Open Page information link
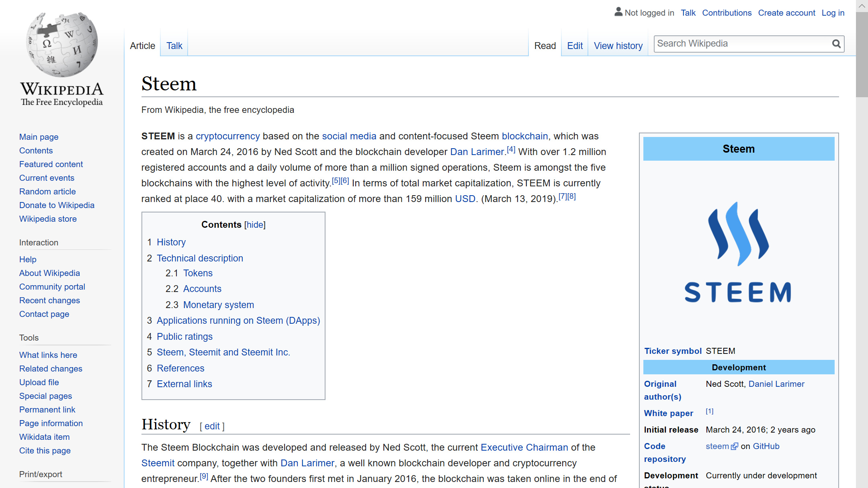This screenshot has width=868, height=488. [51, 423]
